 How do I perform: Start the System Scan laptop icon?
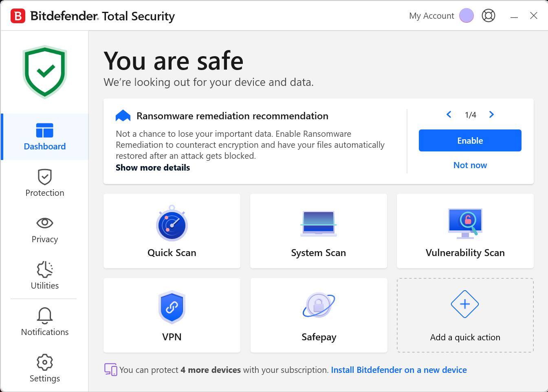tap(319, 223)
